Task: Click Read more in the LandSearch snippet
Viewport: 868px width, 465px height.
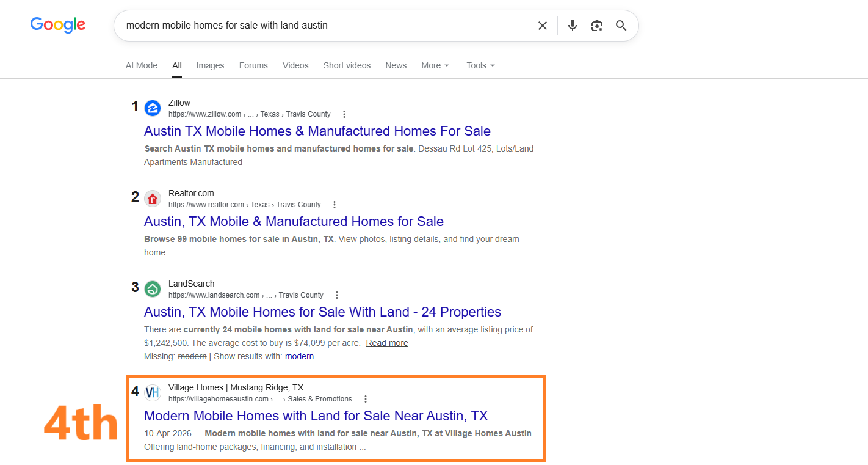Action: [x=387, y=343]
